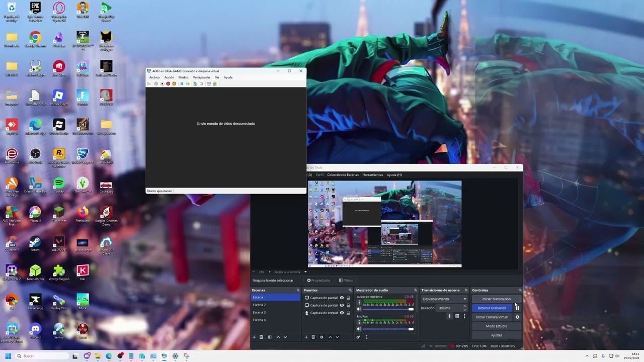Adjust Audio del escritorio volume slider
644x362 pixels.
388,309
